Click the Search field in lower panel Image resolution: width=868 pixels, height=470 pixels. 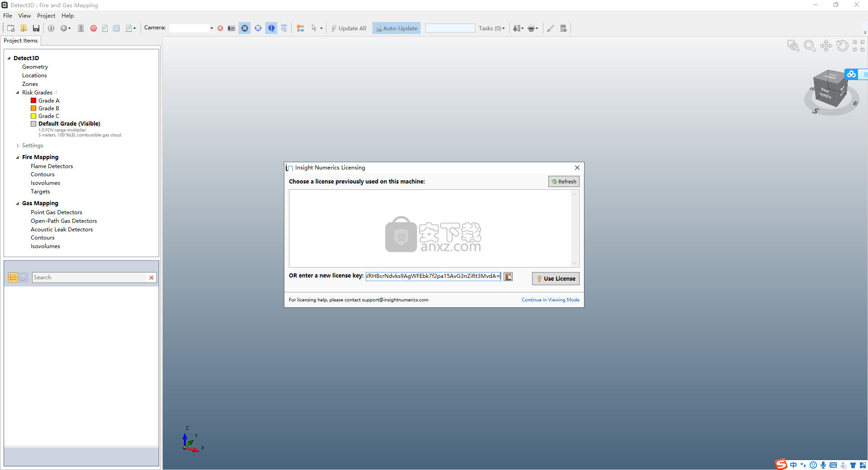[x=90, y=277]
